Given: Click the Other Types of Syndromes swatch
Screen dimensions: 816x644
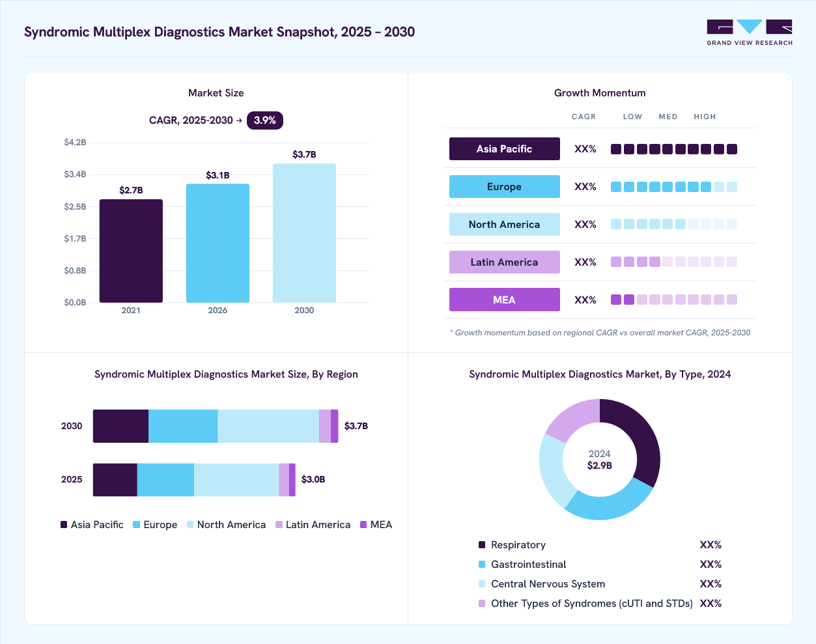Looking at the screenshot, I should [482, 604].
